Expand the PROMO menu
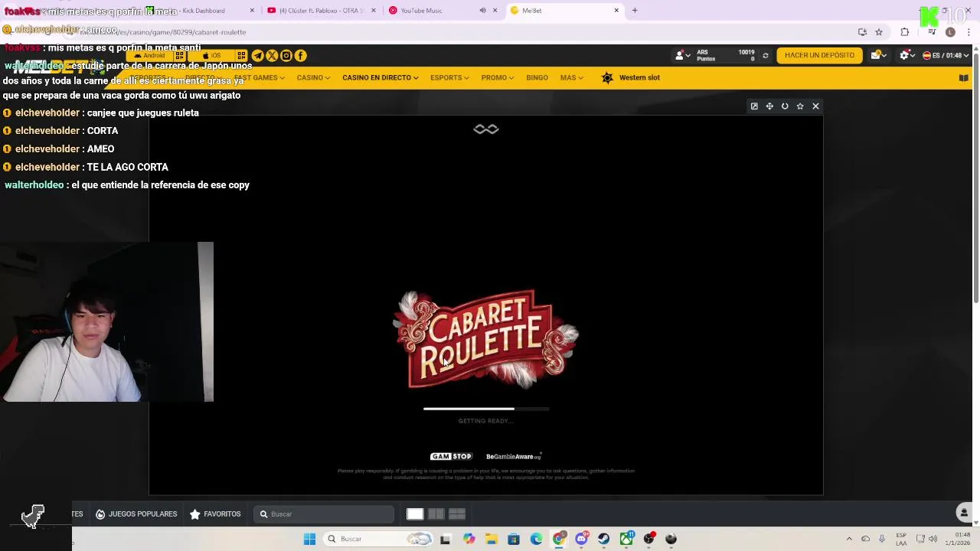The height and width of the screenshot is (551, 980). pyautogui.click(x=497, y=77)
